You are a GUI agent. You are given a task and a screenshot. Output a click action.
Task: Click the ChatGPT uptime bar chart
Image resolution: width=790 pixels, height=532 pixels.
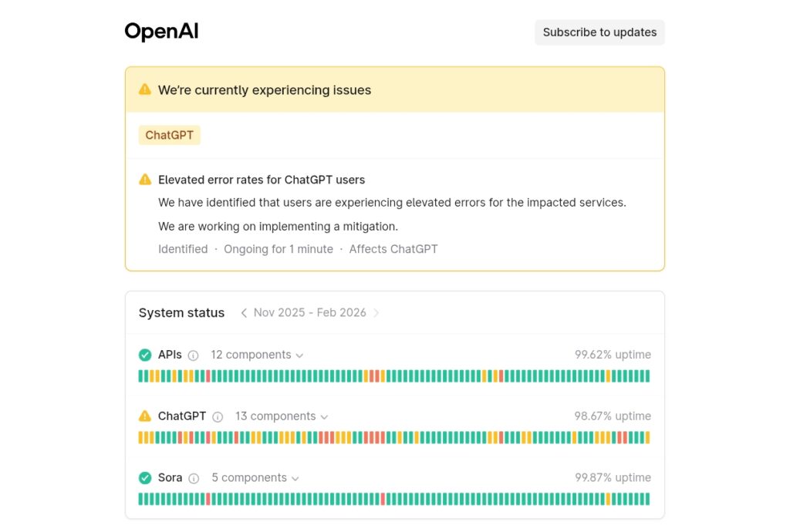coord(394,437)
